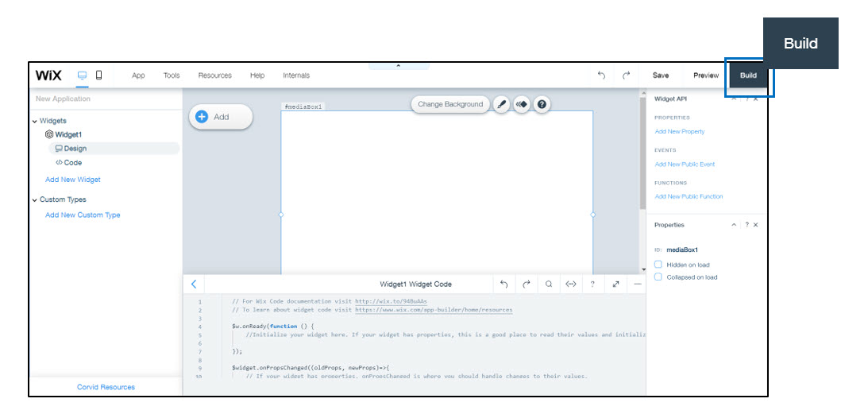
Task: Click the mediaBox1 ID field
Action: (682, 250)
